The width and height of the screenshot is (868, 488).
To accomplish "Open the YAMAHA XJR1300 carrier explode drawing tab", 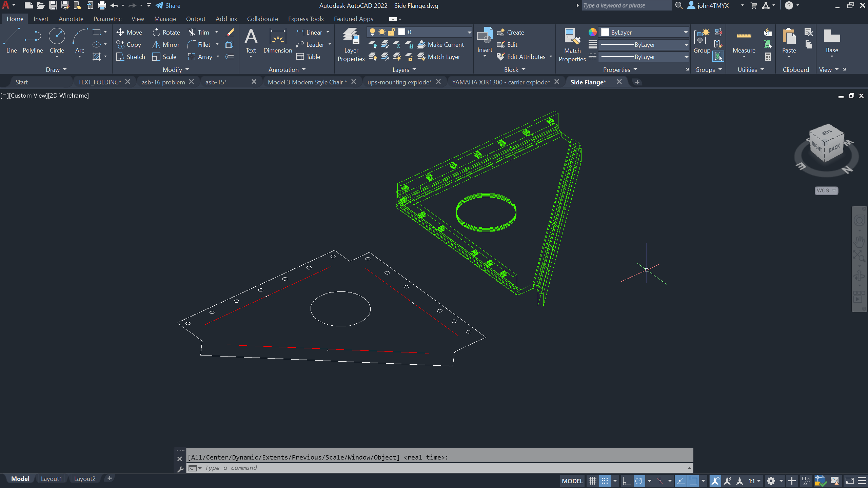I will click(501, 82).
